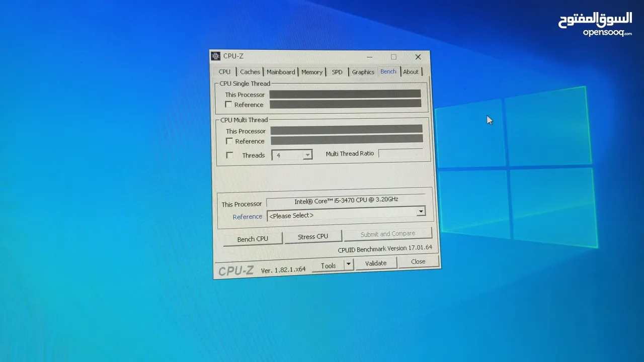This screenshot has width=644, height=362.
Task: Go to the Memory tab
Action: (x=312, y=72)
